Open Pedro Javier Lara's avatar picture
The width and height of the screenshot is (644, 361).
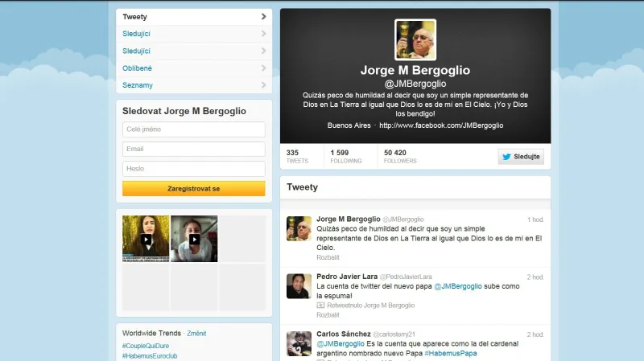pos(299,285)
